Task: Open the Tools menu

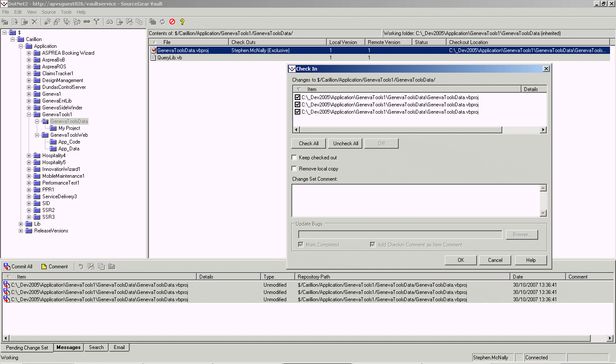Action: coord(66,12)
